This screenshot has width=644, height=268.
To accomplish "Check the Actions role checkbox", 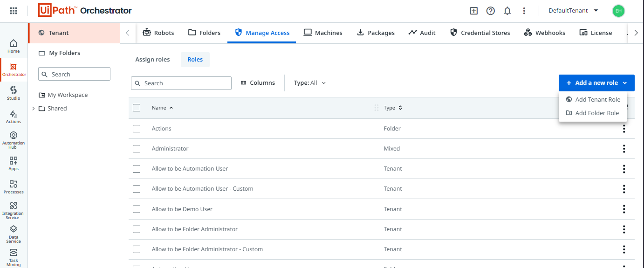I will [137, 129].
